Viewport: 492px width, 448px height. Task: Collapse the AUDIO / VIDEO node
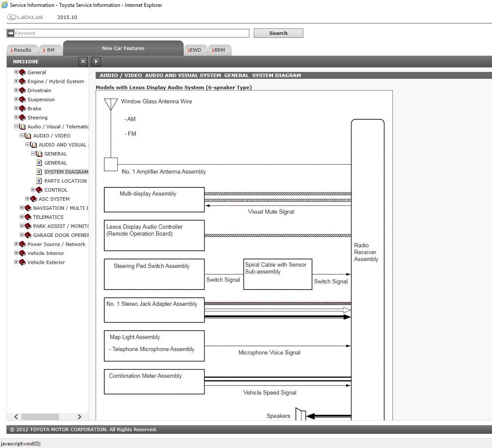22,136
